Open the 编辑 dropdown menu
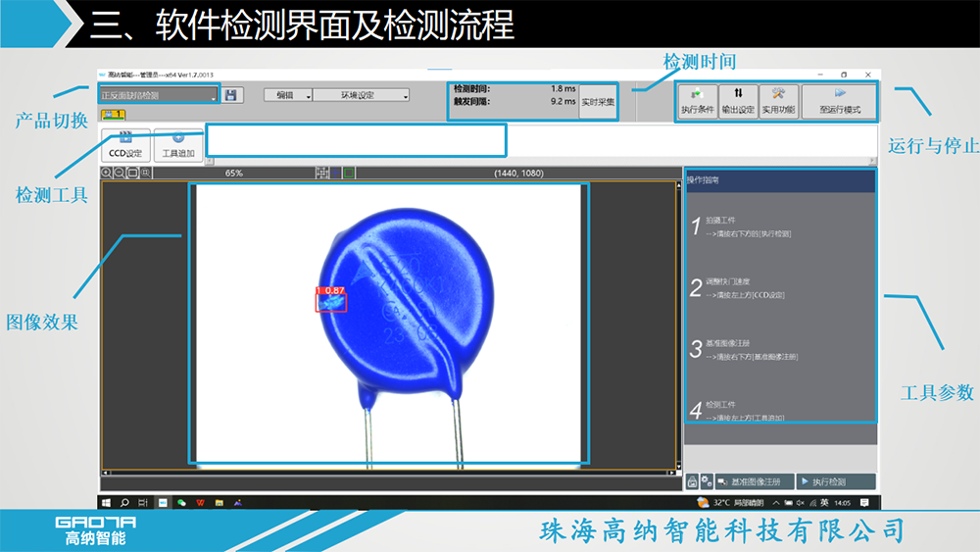This screenshot has height=552, width=980. (287, 95)
